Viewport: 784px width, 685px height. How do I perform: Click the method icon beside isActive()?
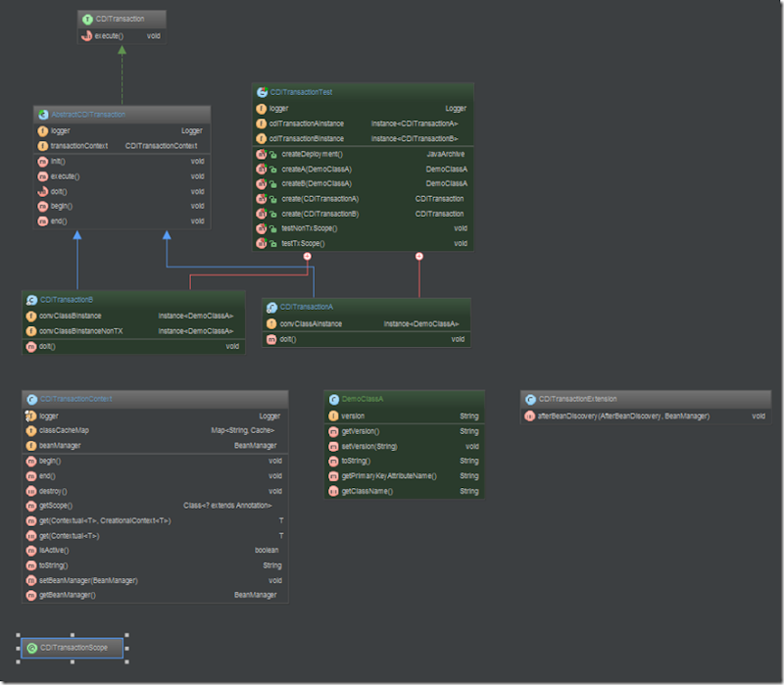31,551
